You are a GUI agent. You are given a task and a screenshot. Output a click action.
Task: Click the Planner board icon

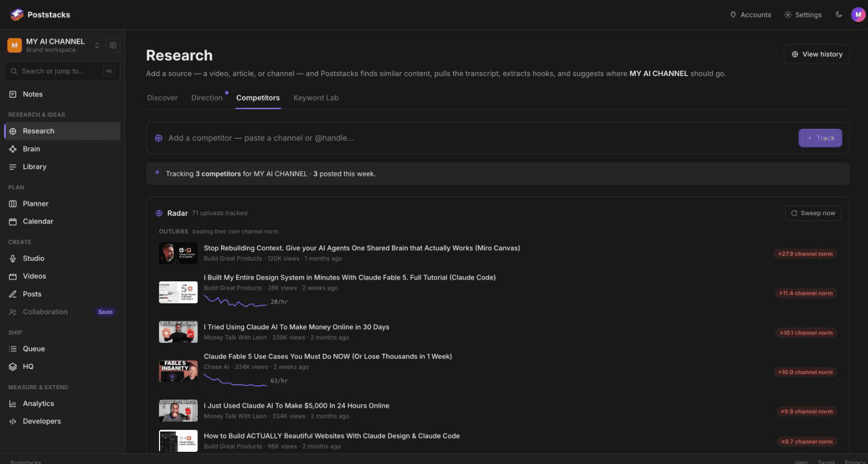[x=13, y=204]
